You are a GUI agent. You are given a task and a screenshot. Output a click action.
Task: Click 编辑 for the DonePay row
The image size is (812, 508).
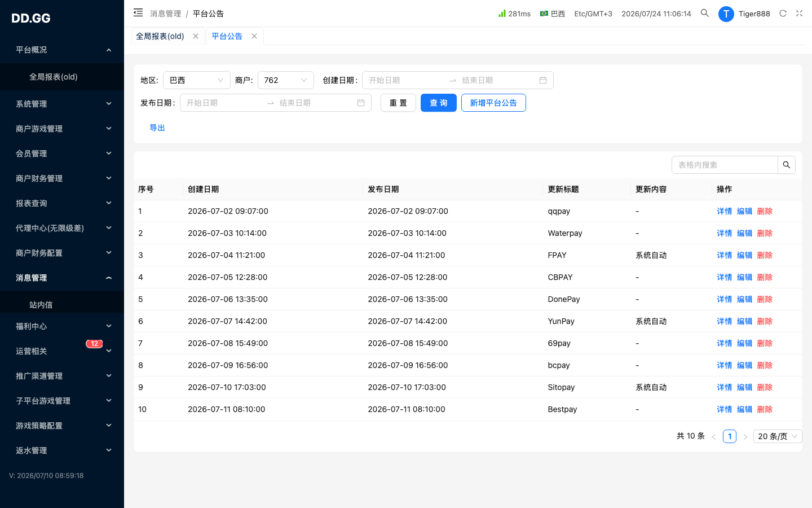pyautogui.click(x=745, y=299)
